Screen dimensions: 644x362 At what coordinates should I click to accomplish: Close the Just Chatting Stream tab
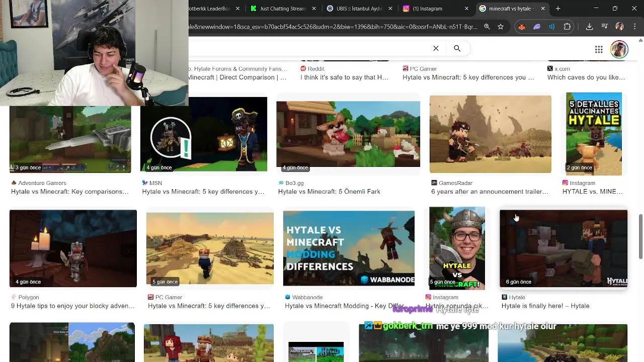pos(313,9)
